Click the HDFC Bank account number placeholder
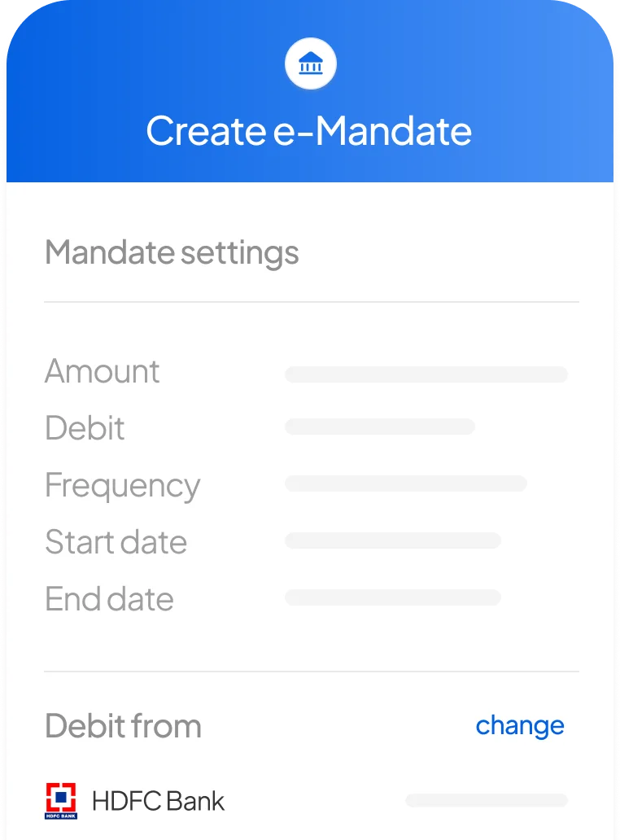This screenshot has width=620, height=840. point(486,800)
